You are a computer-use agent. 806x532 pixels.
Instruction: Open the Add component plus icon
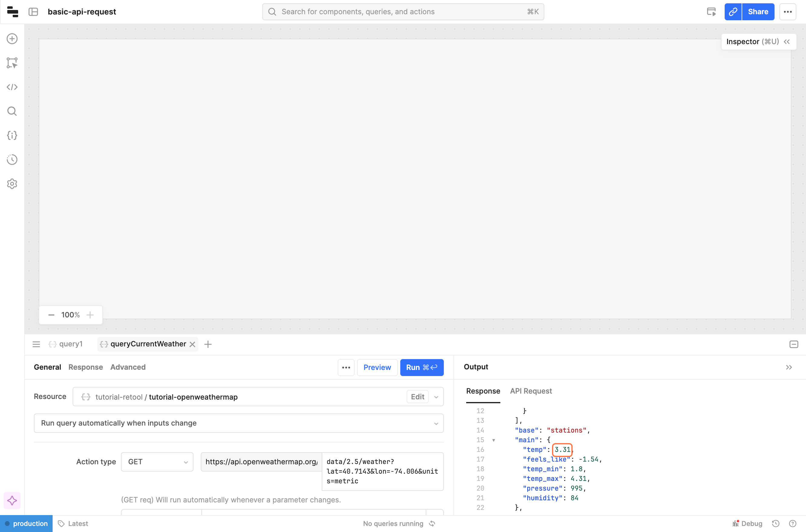click(x=12, y=39)
